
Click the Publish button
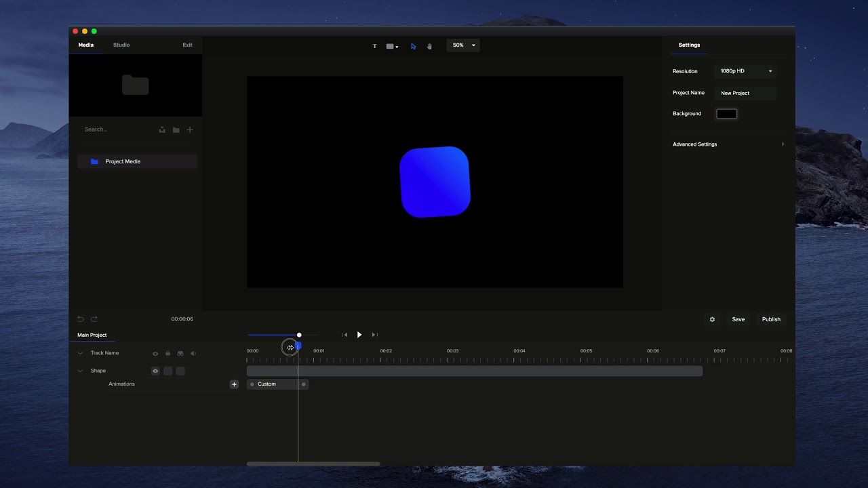[771, 319]
